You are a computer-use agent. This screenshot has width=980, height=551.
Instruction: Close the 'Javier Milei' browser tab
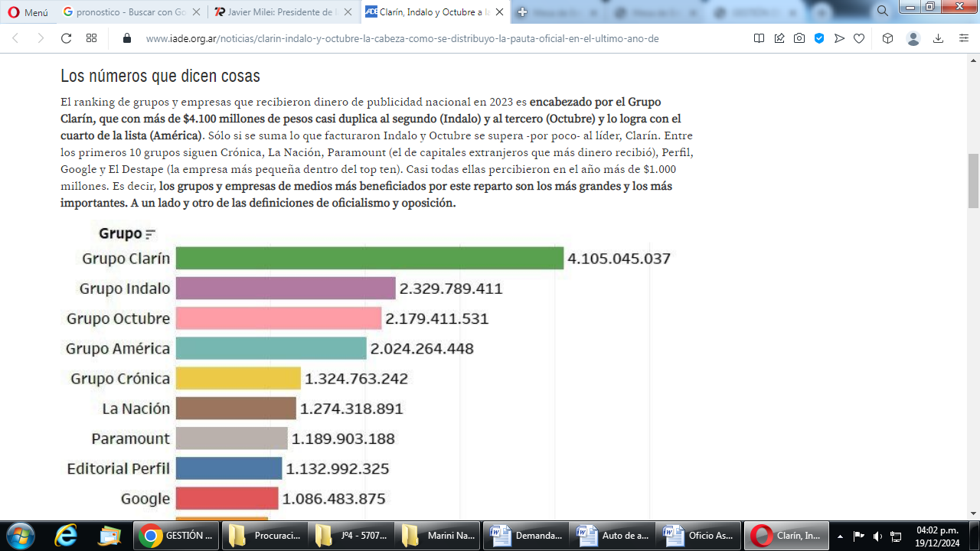tap(346, 11)
